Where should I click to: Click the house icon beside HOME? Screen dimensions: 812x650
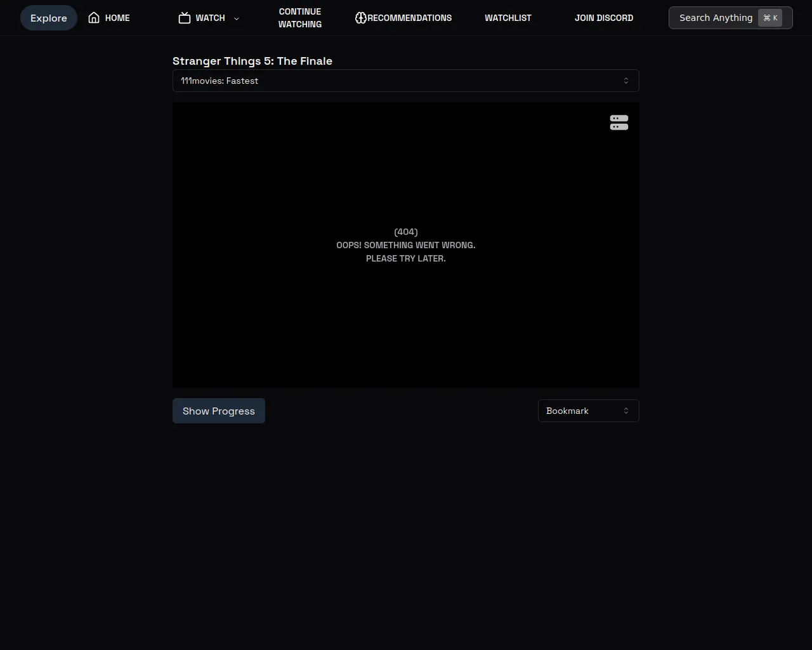[x=94, y=18]
